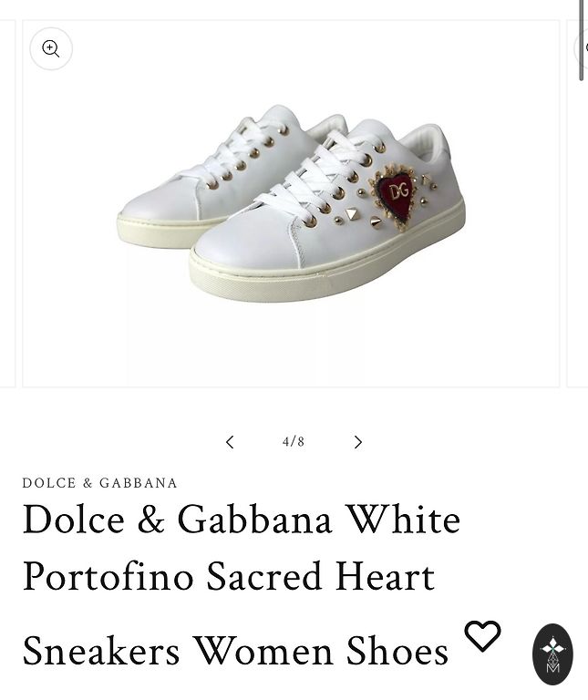
Task: Add sneakers to wishlist with heart icon
Action: point(482,635)
